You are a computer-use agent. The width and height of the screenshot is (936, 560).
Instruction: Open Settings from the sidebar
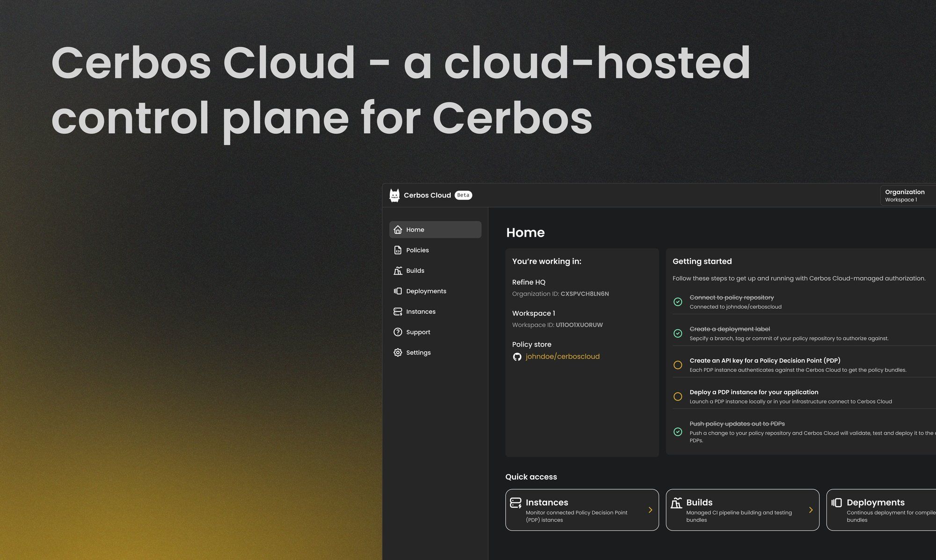click(435, 353)
